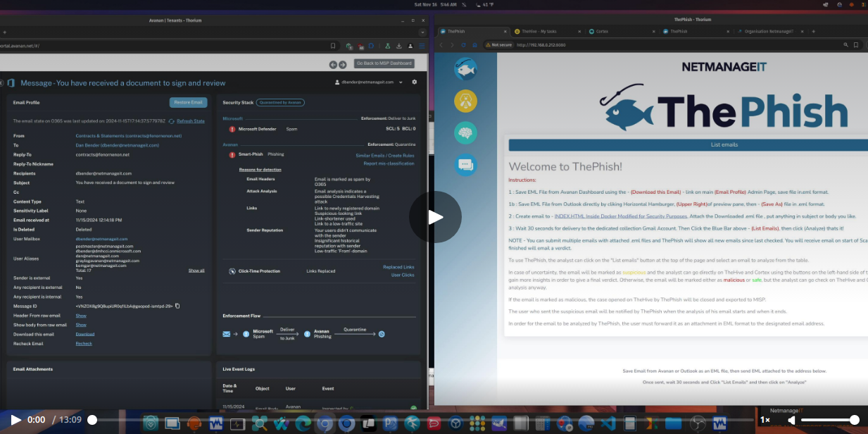Image resolution: width=868 pixels, height=434 pixels.
Task: Click the back arrow circle icon
Action: click(334, 64)
